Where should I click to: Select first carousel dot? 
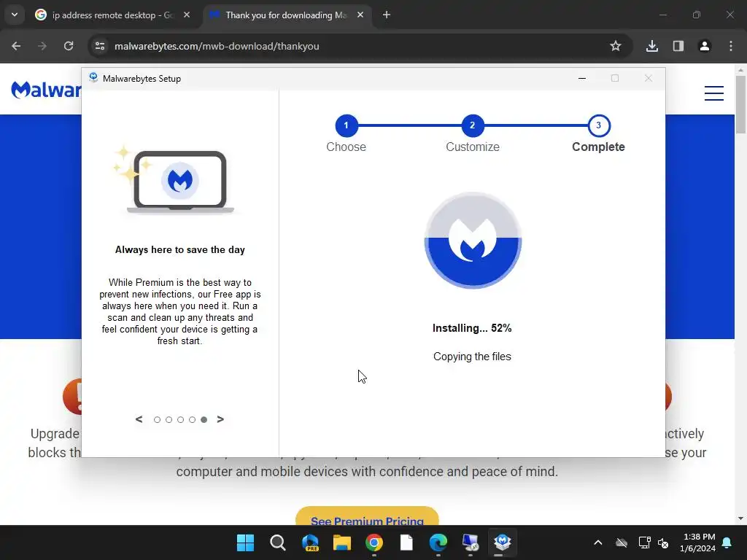coord(158,419)
